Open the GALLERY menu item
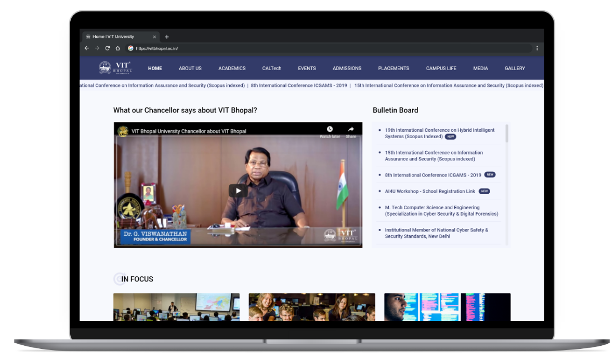 tap(515, 68)
